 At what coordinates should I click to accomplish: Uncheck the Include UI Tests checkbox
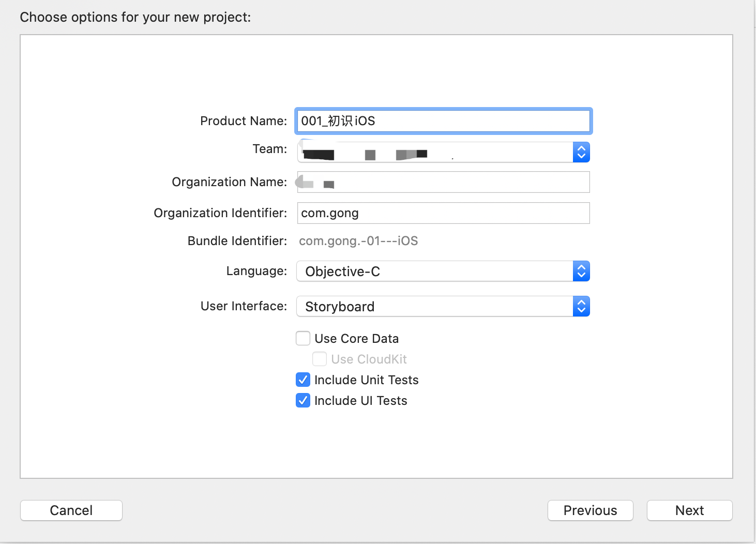(x=303, y=401)
